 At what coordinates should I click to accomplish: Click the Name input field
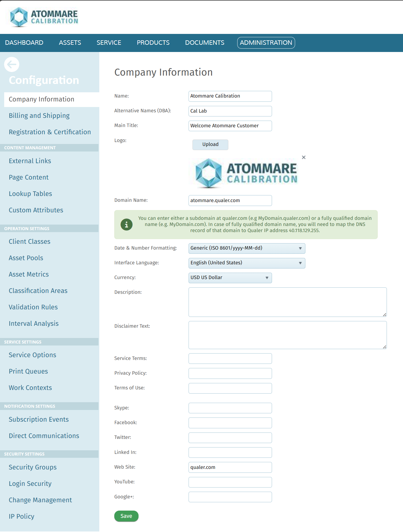[x=230, y=96]
